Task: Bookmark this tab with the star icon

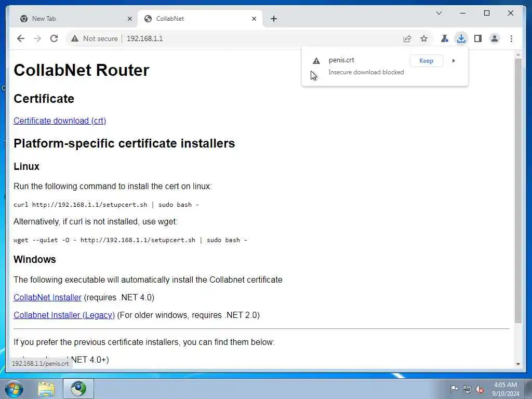Action: [x=424, y=38]
